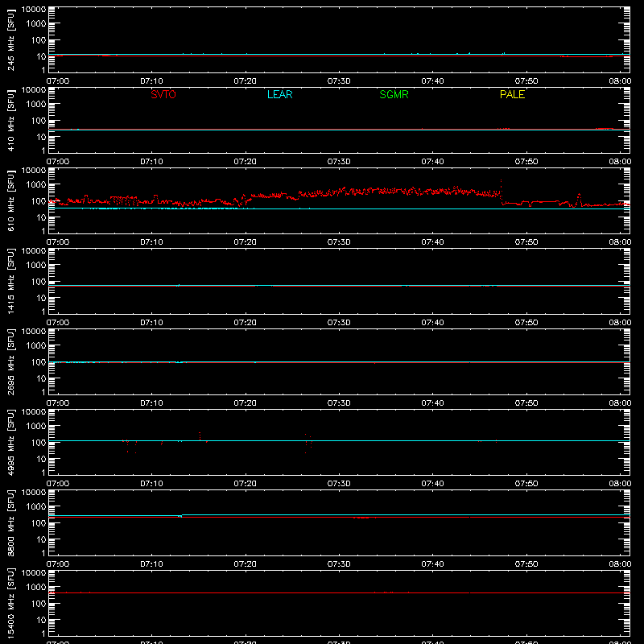Select the 1415 MHz [SFU] axis title

(x=11, y=281)
